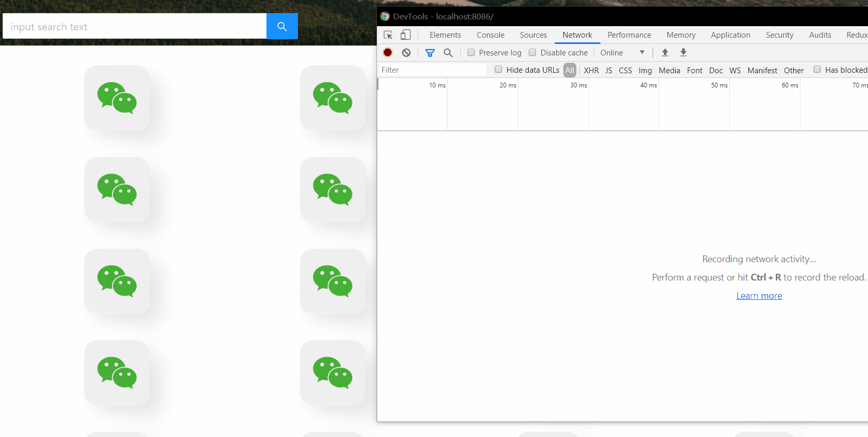This screenshot has width=868, height=437.
Task: Toggle the network filter funnel icon
Action: (430, 52)
